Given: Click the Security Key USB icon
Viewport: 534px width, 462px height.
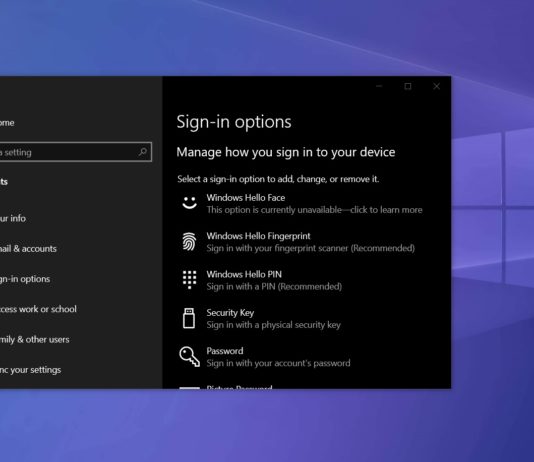Looking at the screenshot, I should point(189,318).
